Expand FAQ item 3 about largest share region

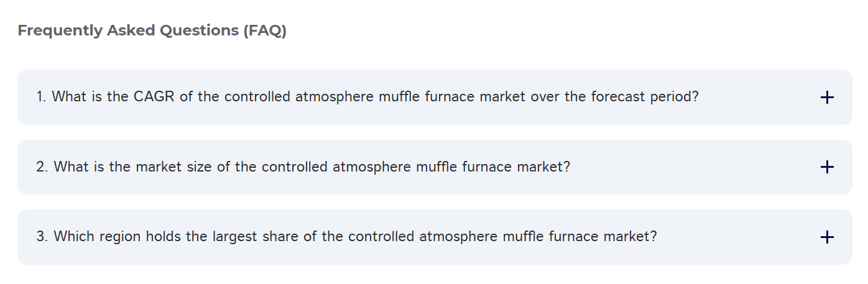[435, 237]
